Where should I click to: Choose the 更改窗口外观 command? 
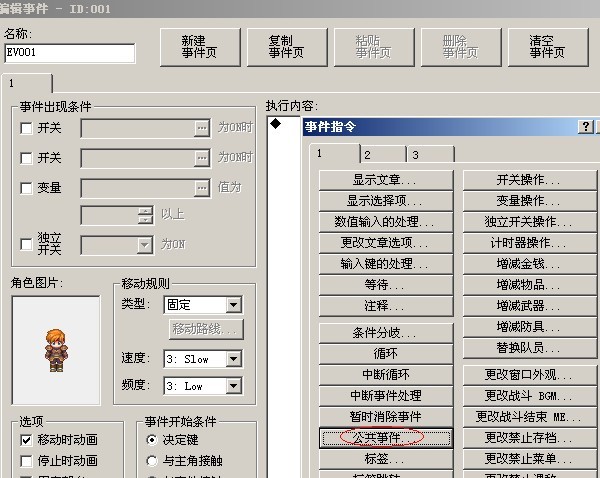click(530, 375)
